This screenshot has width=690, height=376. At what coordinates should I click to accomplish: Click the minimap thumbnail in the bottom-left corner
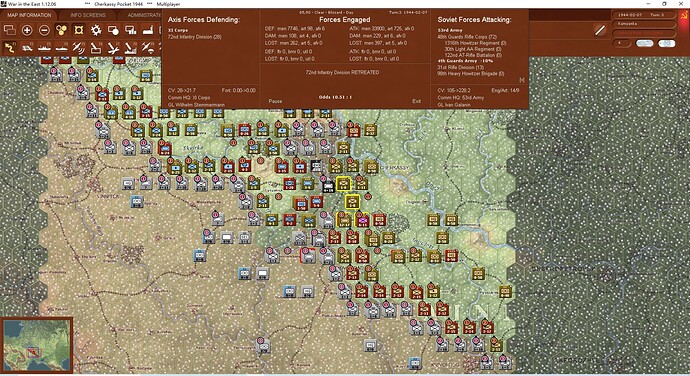(x=37, y=345)
